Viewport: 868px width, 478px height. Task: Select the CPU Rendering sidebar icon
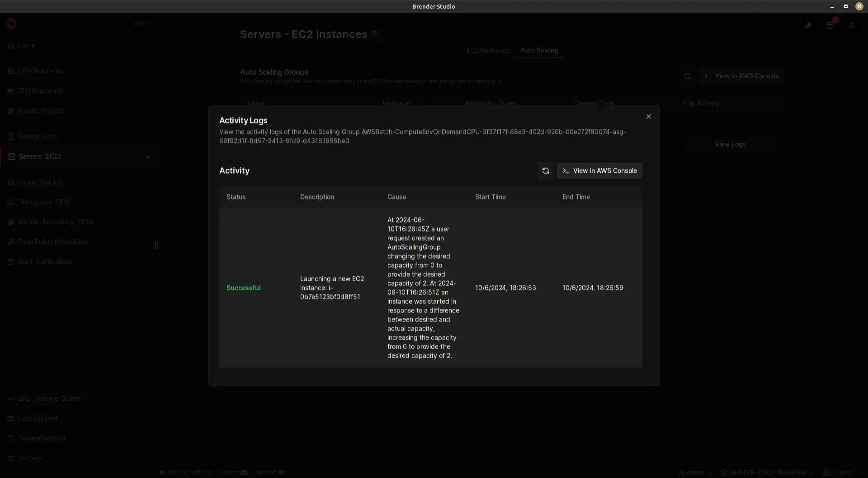pos(10,71)
